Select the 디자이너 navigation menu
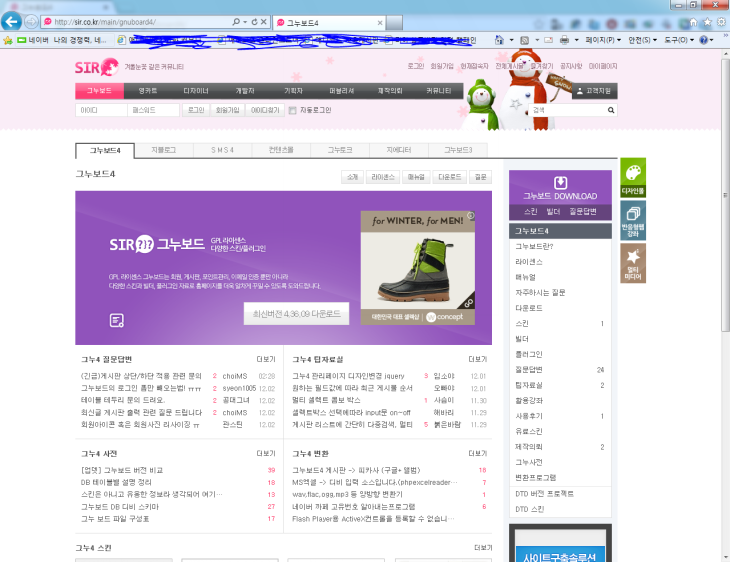This screenshot has width=730, height=562. (196, 91)
